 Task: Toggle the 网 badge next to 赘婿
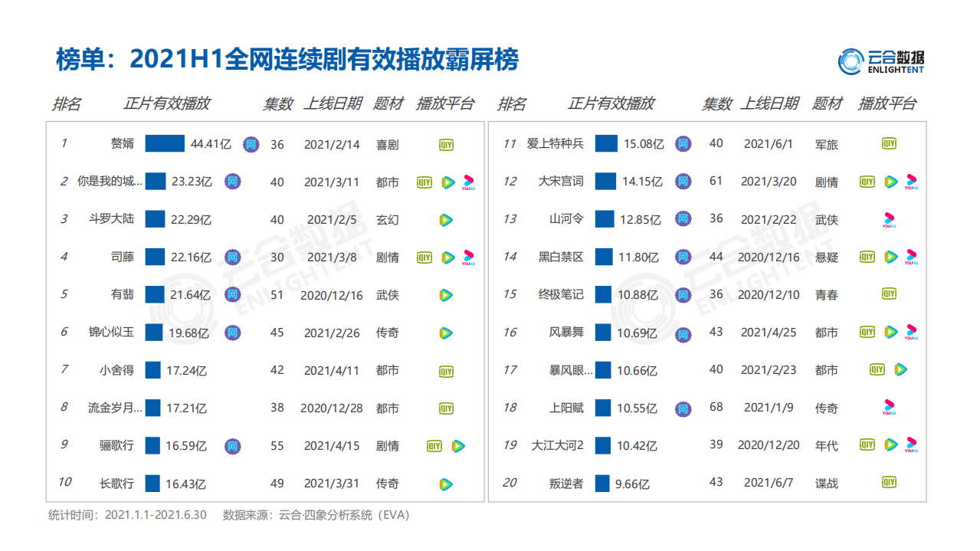251,143
